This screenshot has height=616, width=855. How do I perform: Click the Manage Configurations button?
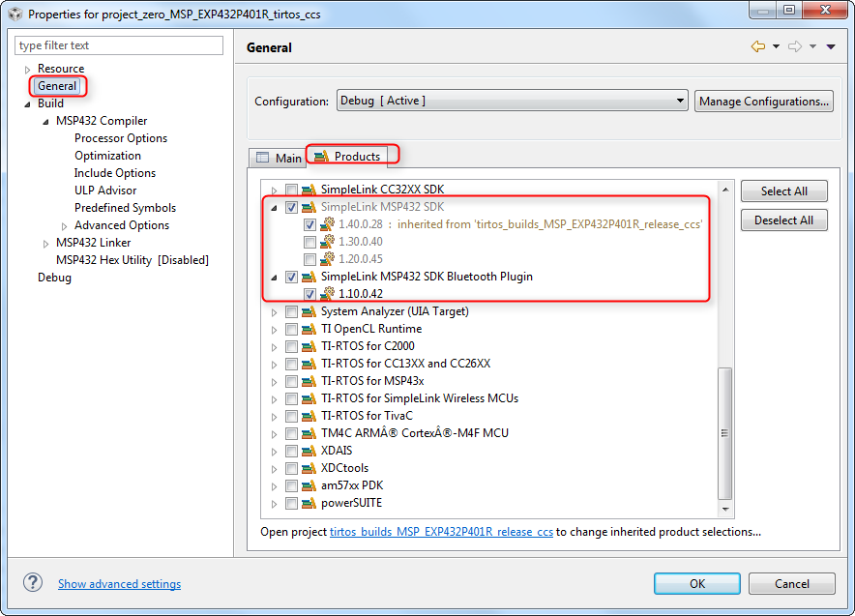pyautogui.click(x=763, y=102)
